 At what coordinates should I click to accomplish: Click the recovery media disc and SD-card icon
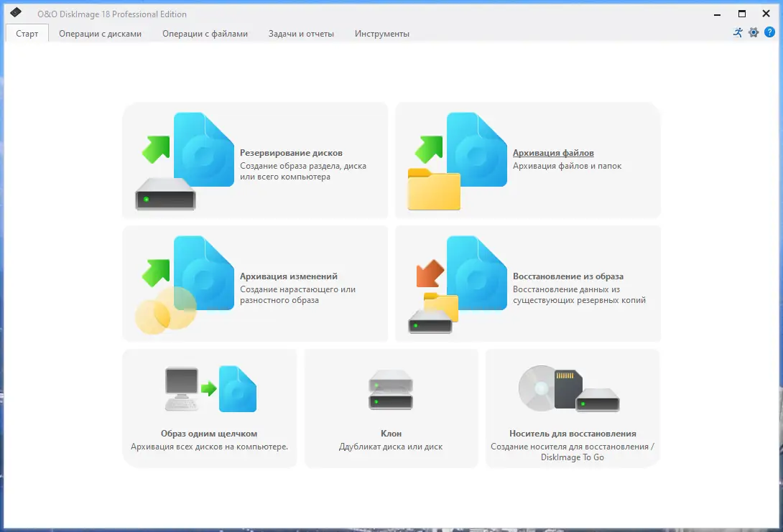coord(570,388)
